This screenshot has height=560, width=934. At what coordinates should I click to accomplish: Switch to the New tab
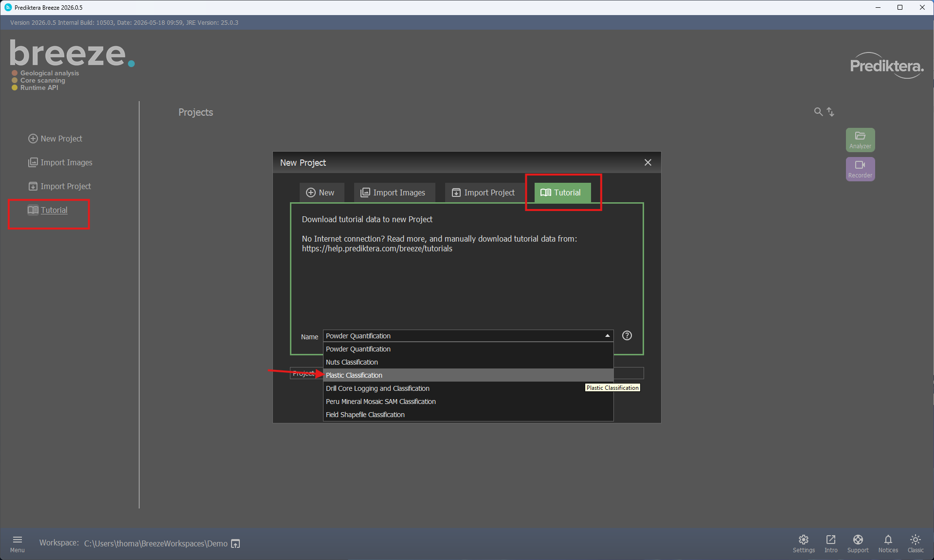point(321,192)
